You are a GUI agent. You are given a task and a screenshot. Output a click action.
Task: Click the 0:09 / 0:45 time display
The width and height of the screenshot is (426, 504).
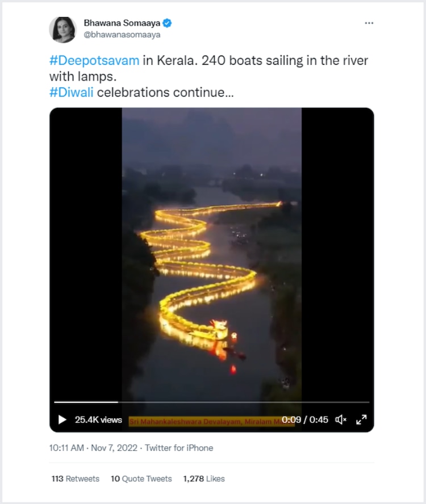305,420
